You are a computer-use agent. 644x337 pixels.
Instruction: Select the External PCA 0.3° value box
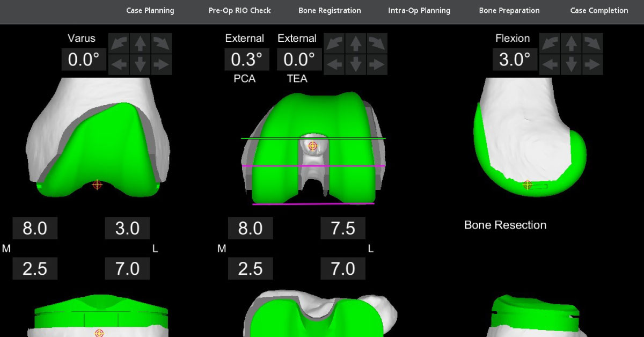pos(246,60)
